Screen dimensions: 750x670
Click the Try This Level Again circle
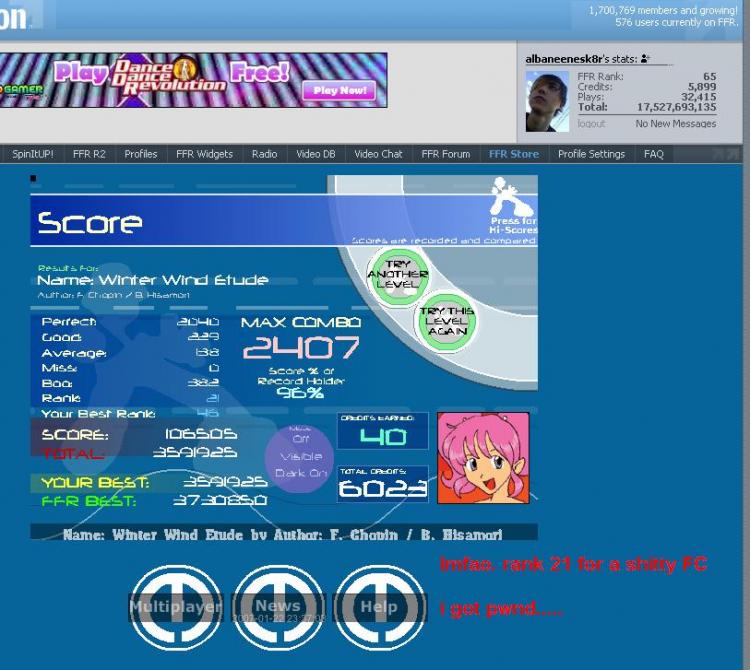[447, 320]
